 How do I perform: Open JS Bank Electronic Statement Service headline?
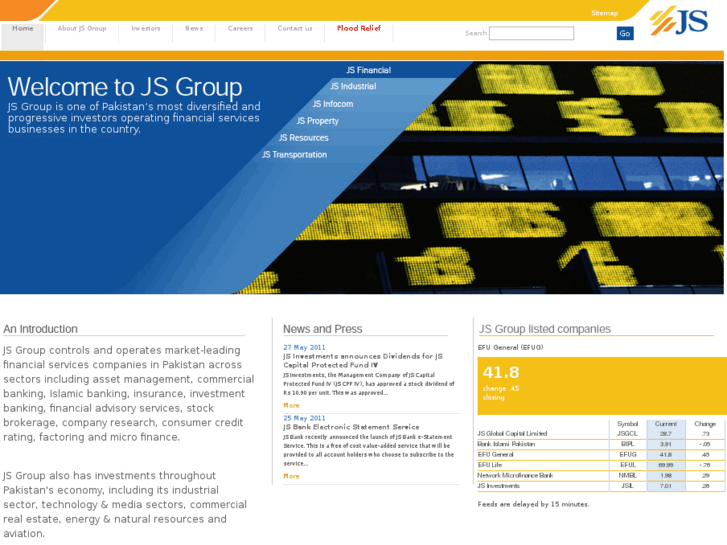click(x=351, y=427)
